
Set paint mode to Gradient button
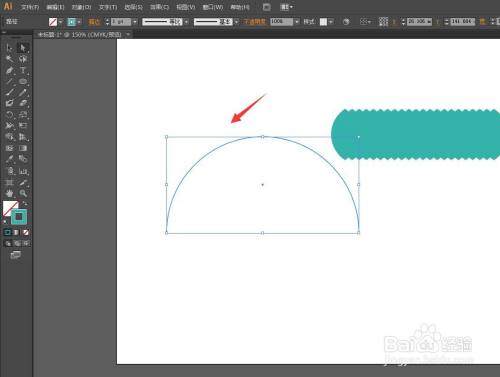click(x=16, y=232)
